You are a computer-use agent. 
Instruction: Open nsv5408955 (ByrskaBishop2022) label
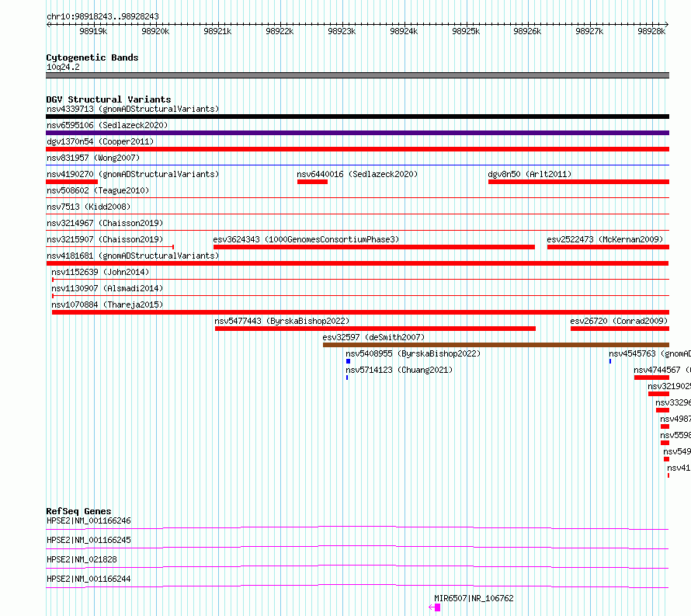click(x=413, y=353)
